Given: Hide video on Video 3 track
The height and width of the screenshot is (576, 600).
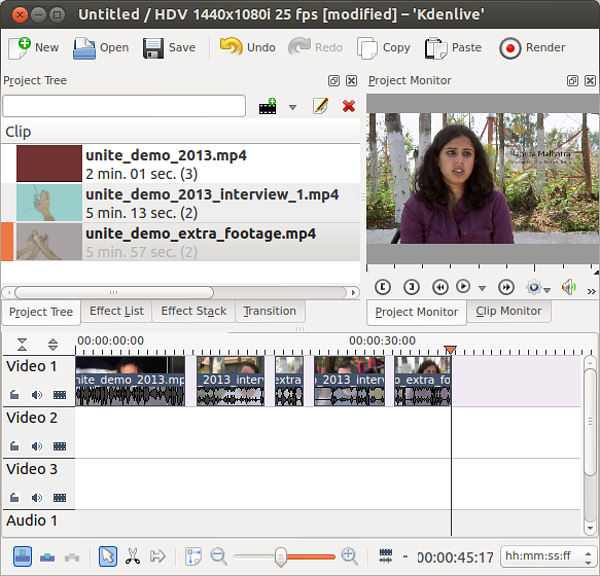Looking at the screenshot, I should 59,497.
